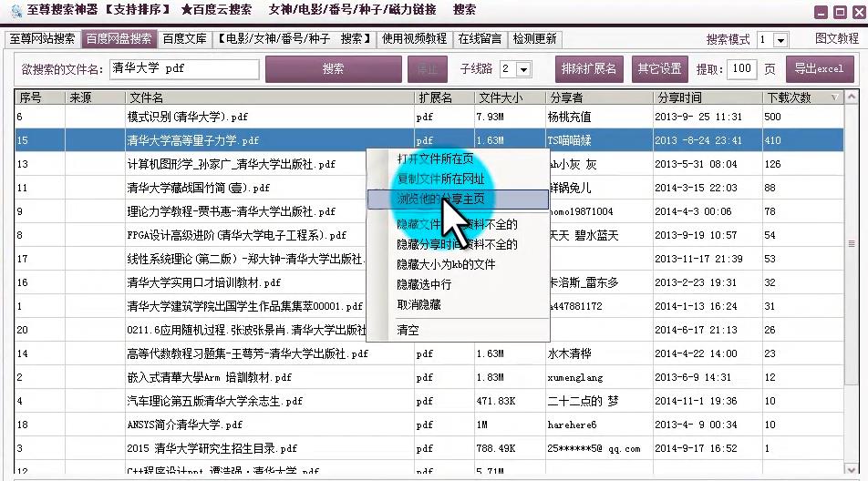Focus the file name search input field
Screen dimensions: 868x481
(x=184, y=68)
